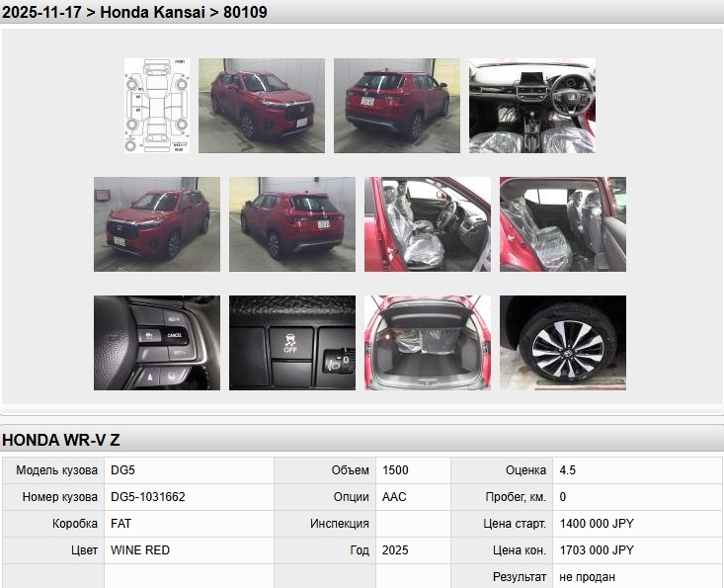This screenshot has width=724, height=588.
Task: Open second-row front-left view car photo
Action: point(157,224)
